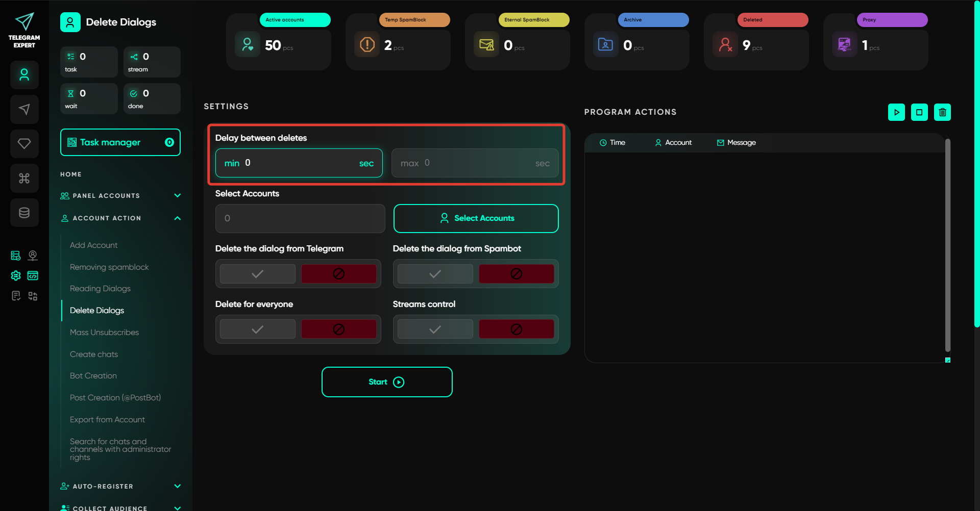Click the Program Actions log scrollbar
980x511 pixels.
pos(947,245)
